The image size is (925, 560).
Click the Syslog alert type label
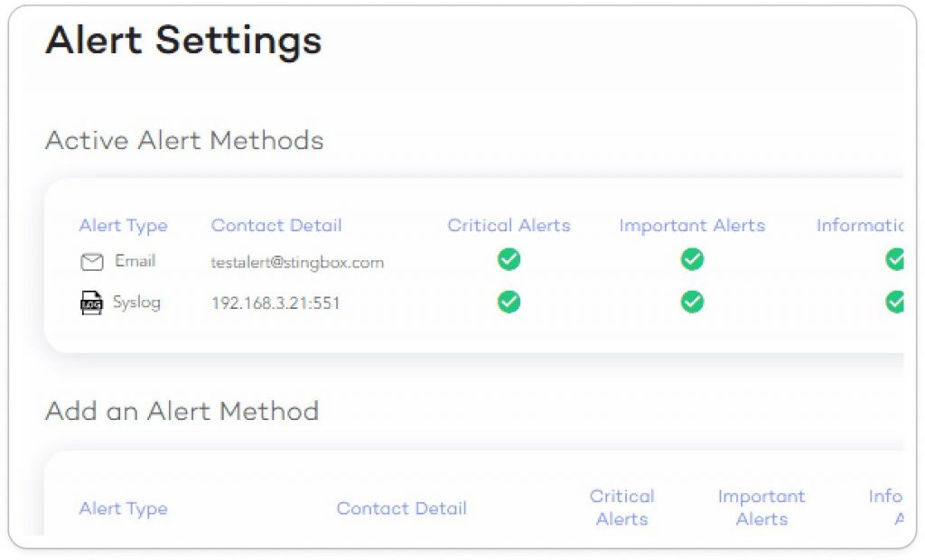[x=137, y=303]
